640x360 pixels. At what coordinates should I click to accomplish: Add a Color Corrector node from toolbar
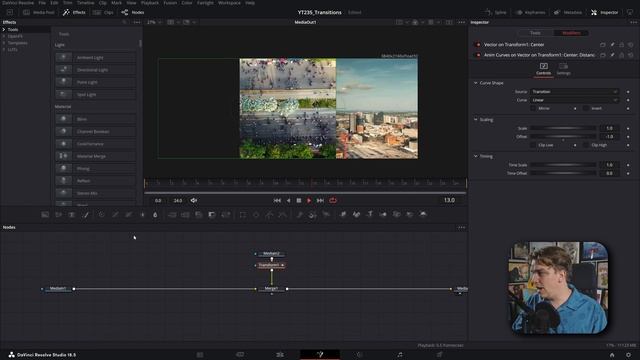(101, 214)
